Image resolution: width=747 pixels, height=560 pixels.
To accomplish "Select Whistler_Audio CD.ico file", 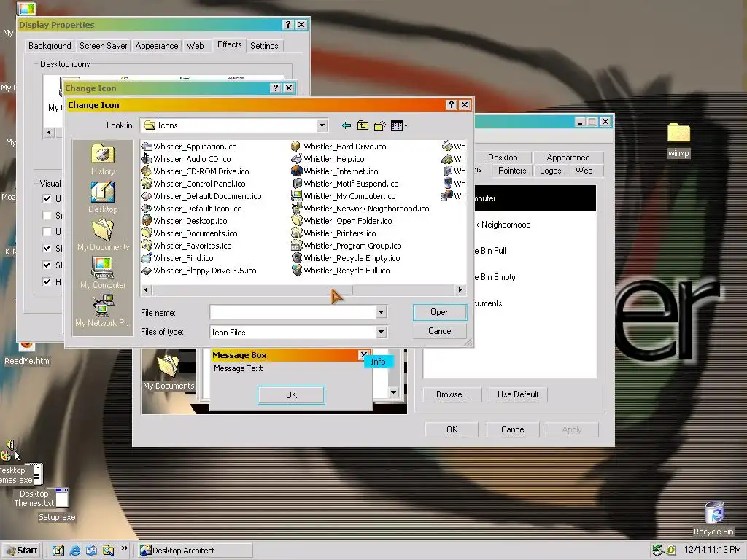I will [x=186, y=159].
